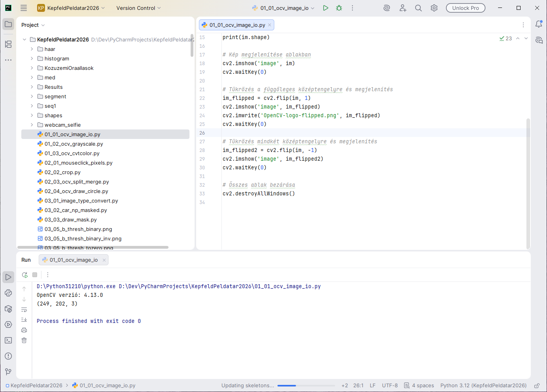
Task: Expand the histogram folder
Action: point(32,58)
